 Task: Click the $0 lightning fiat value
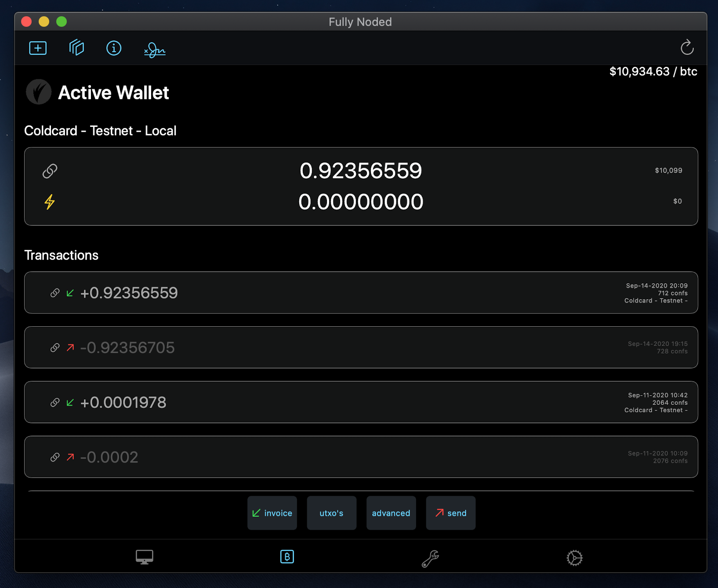678,201
